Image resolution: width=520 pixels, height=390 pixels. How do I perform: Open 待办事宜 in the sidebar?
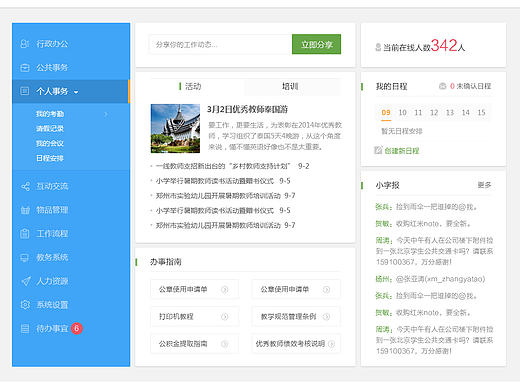pos(52,329)
